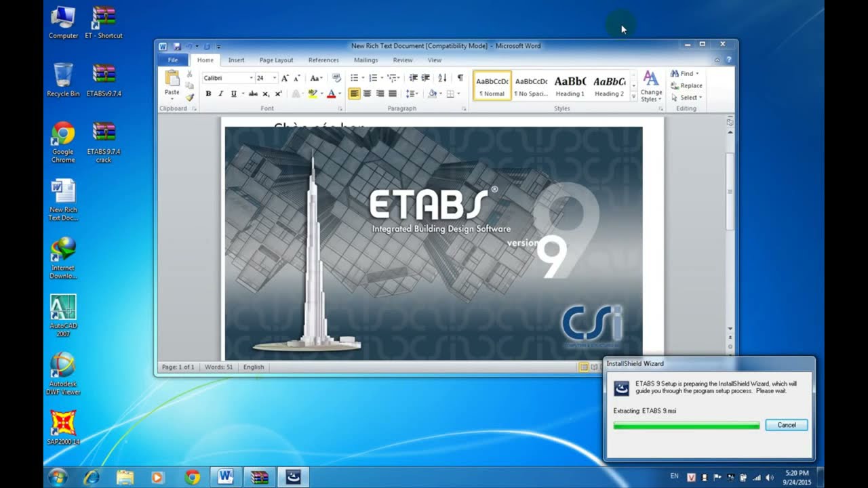Toggle Align Text Right

pyautogui.click(x=380, y=94)
